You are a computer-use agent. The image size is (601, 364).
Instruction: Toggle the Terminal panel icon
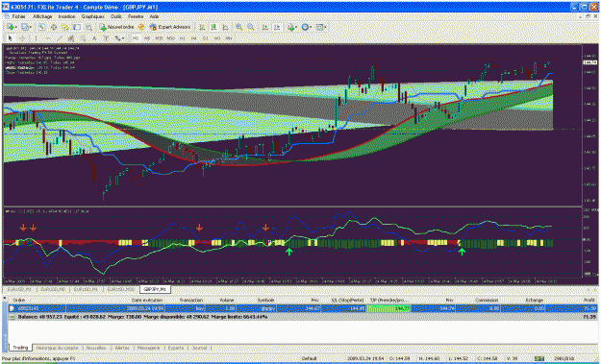[77, 27]
